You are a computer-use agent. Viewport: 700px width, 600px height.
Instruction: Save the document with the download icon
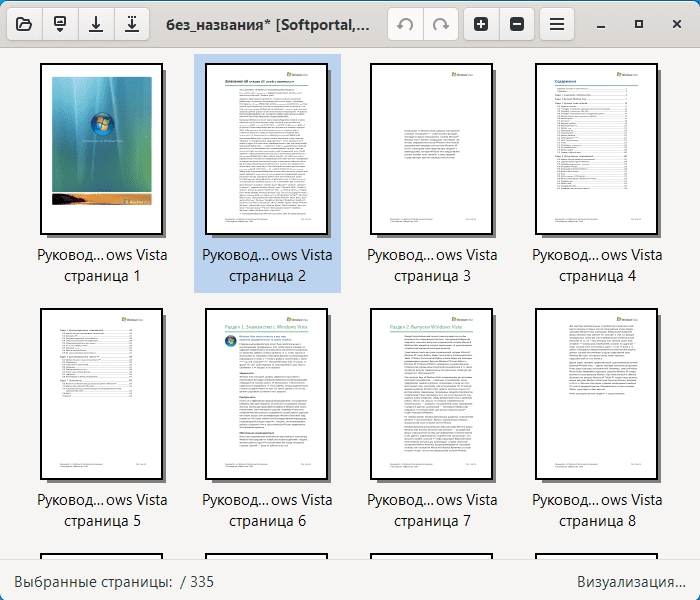tap(96, 24)
